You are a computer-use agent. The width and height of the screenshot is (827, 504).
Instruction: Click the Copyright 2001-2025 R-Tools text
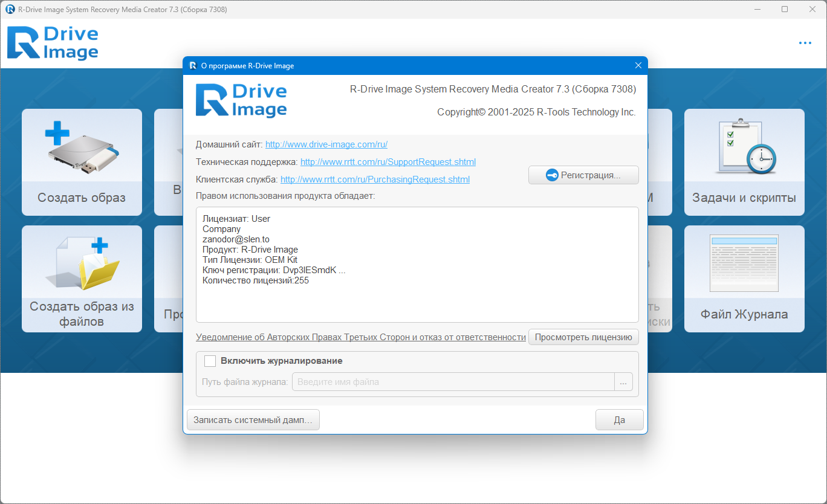pyautogui.click(x=536, y=112)
